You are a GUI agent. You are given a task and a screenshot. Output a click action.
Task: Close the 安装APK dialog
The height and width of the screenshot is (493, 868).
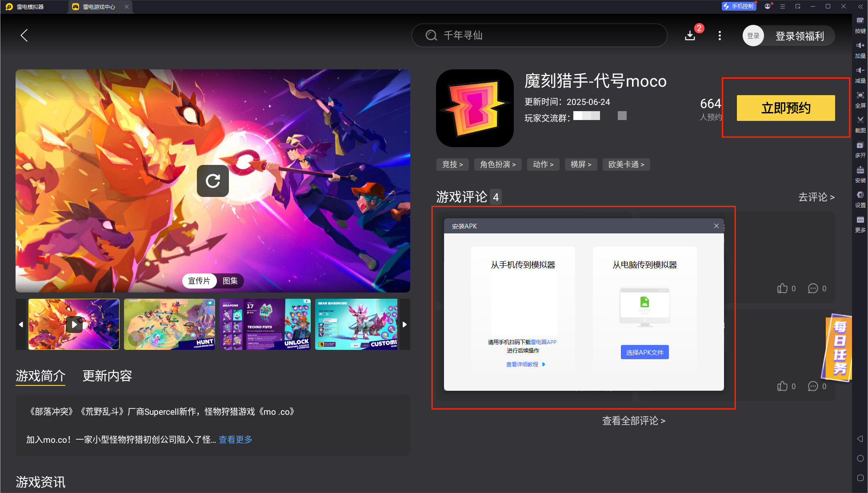[716, 226]
